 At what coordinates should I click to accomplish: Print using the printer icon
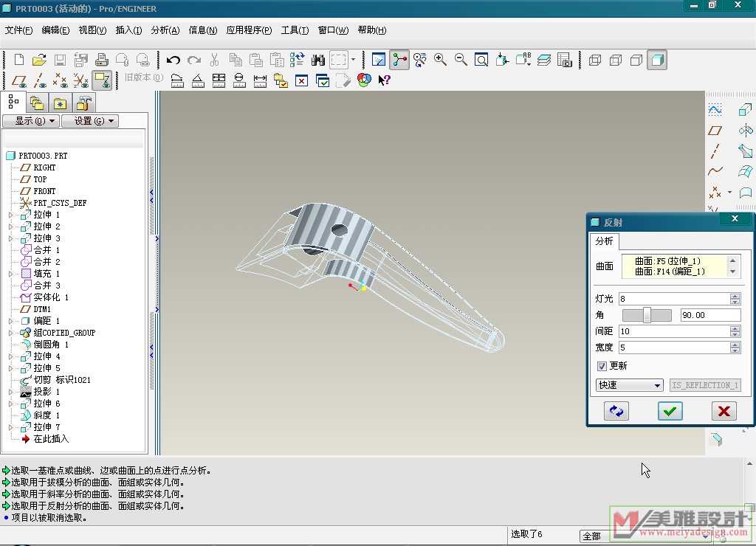tap(101, 60)
